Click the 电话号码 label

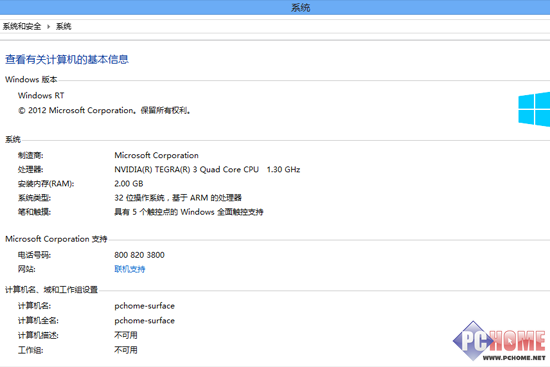pyautogui.click(x=34, y=255)
